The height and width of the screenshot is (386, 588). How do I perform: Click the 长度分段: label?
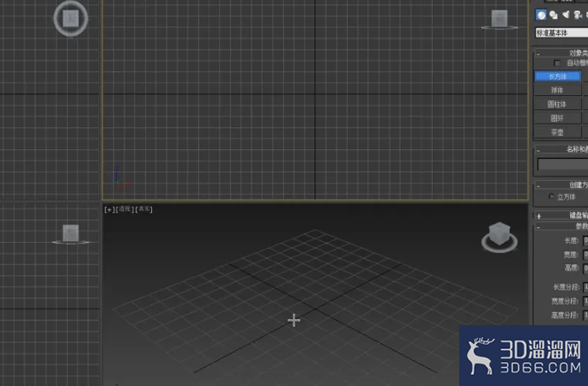click(x=566, y=287)
